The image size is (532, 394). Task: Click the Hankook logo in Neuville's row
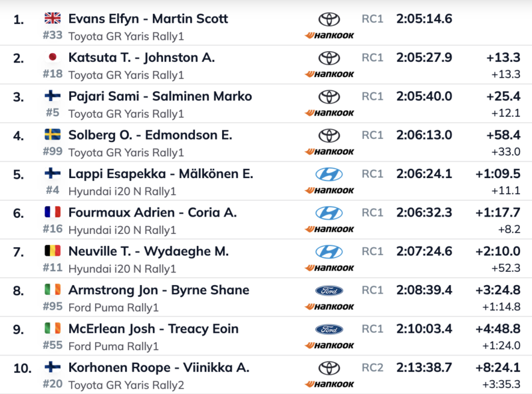(329, 268)
